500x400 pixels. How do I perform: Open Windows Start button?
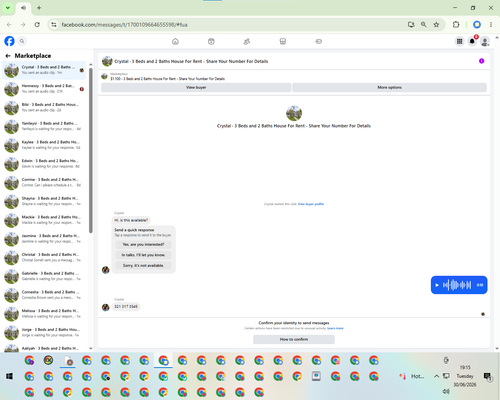click(x=9, y=376)
